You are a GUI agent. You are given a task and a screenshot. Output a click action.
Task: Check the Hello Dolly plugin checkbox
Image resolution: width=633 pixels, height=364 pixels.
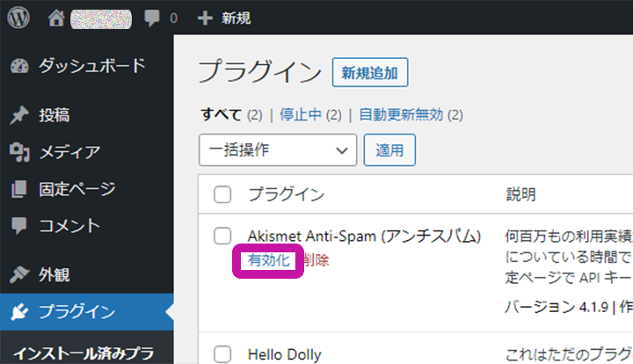[223, 354]
